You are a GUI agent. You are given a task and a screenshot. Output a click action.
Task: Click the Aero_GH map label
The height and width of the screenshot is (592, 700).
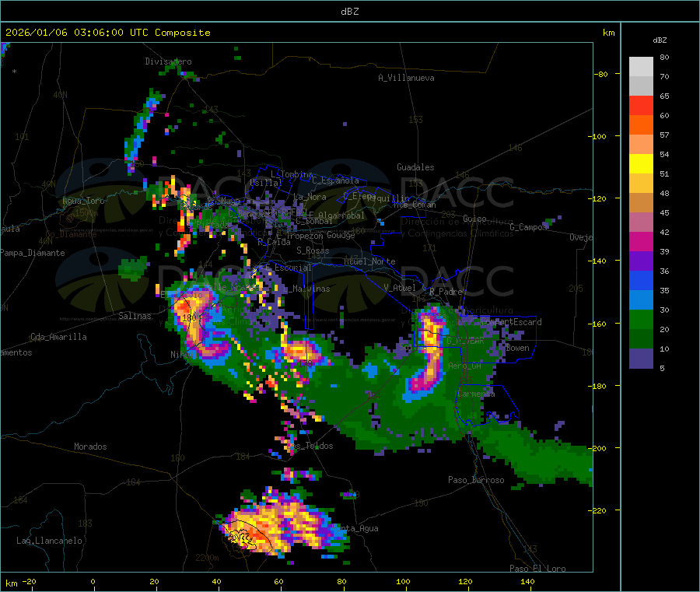point(465,366)
